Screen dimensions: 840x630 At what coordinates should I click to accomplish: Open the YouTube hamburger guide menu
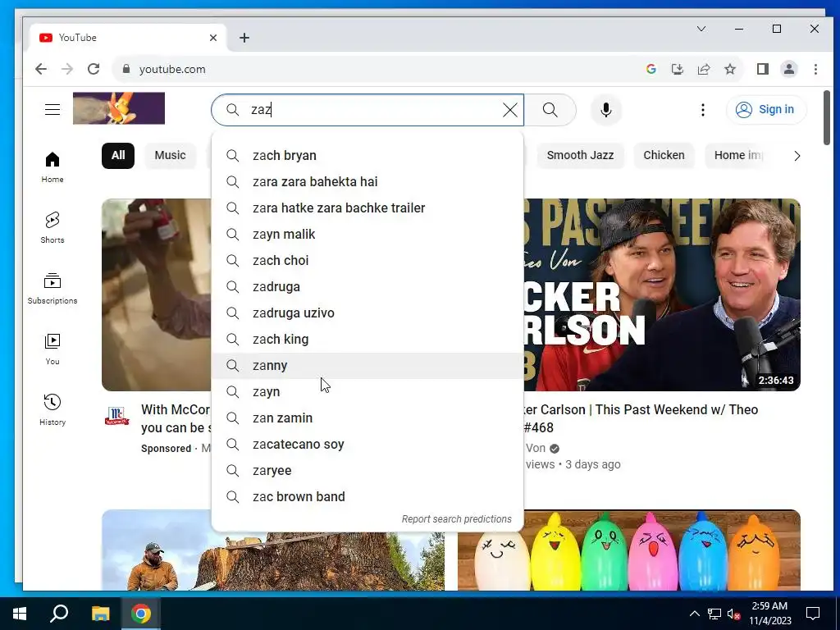point(52,110)
